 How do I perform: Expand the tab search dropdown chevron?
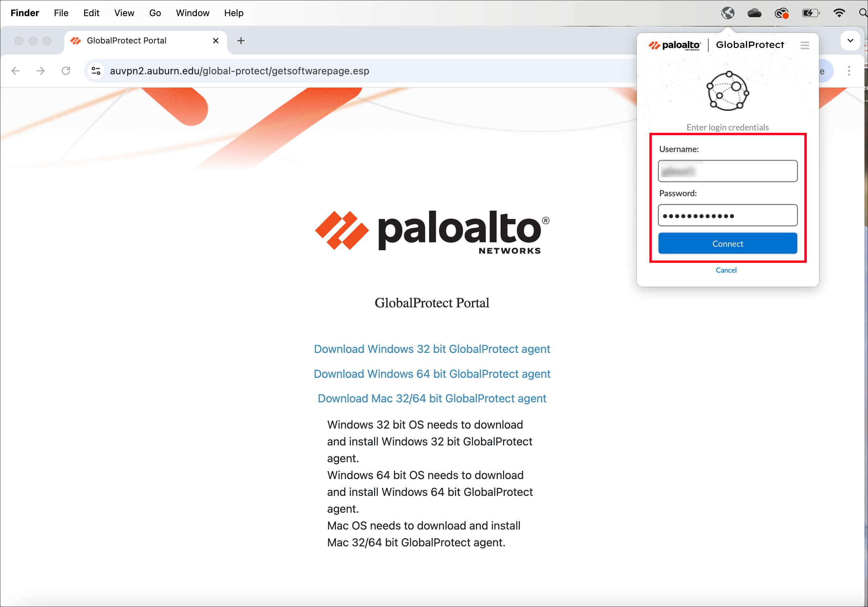pos(850,40)
